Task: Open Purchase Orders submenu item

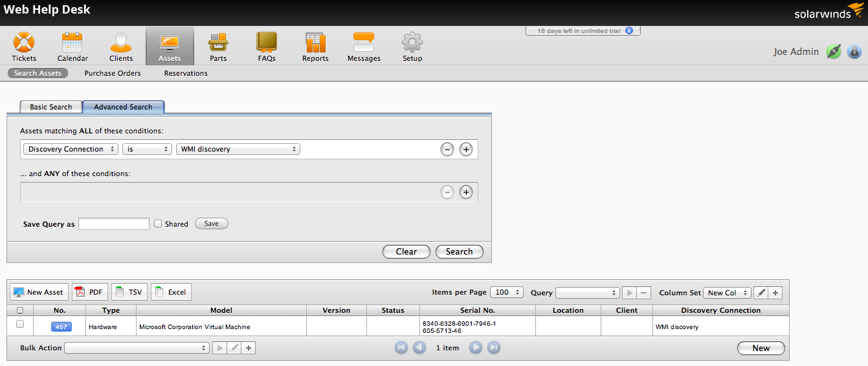Action: [x=113, y=73]
